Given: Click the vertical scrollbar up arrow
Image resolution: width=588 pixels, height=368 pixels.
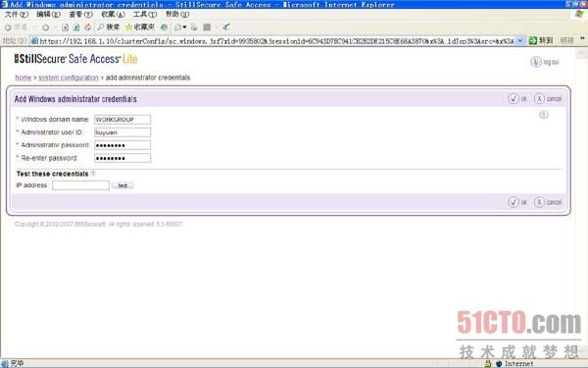Looking at the screenshot, I should click(x=581, y=53).
